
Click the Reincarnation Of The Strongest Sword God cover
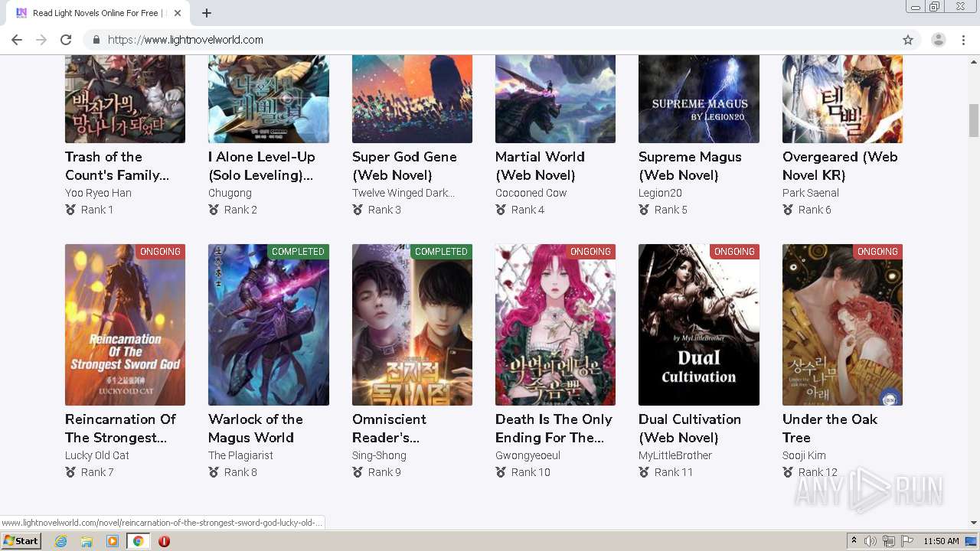coord(125,324)
